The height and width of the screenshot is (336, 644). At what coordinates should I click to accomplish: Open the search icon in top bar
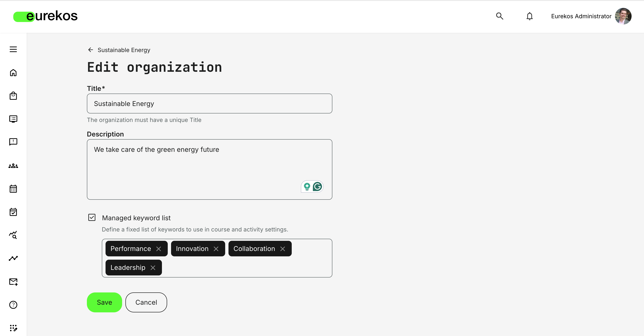[x=499, y=16]
